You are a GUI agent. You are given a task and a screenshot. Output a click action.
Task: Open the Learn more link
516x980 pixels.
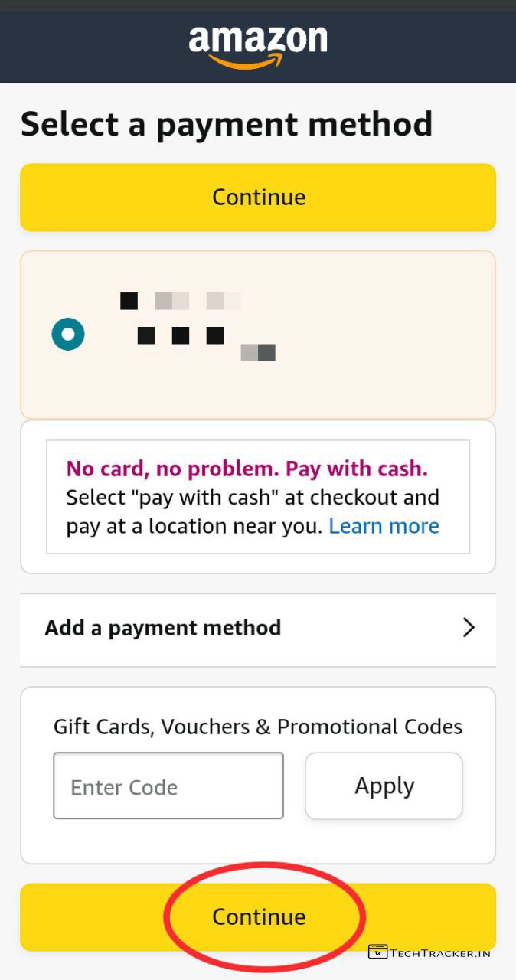pos(384,526)
